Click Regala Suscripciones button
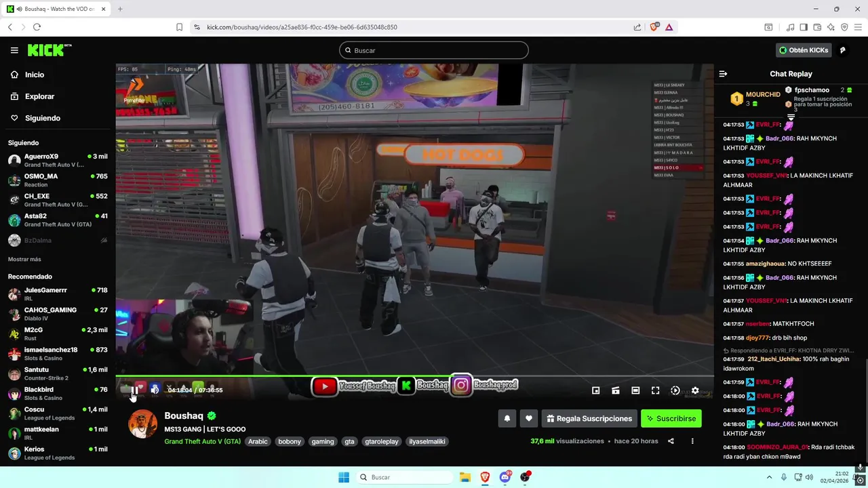 589,419
